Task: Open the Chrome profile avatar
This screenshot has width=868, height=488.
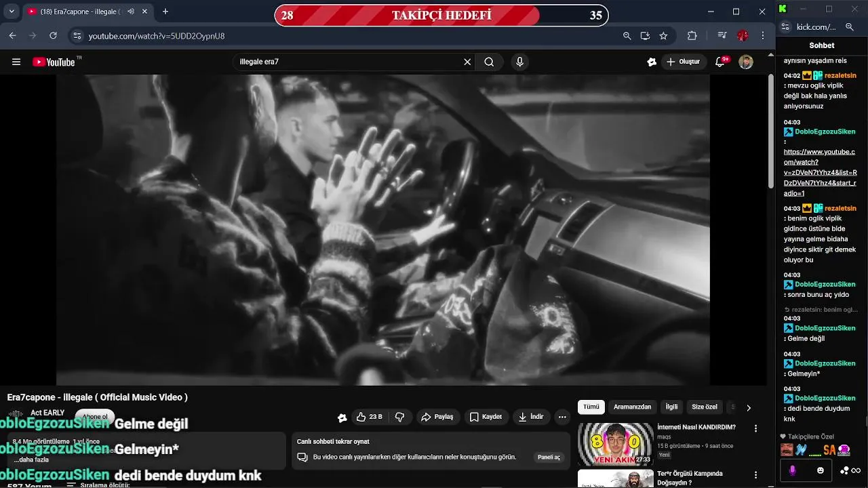Action: point(743,36)
